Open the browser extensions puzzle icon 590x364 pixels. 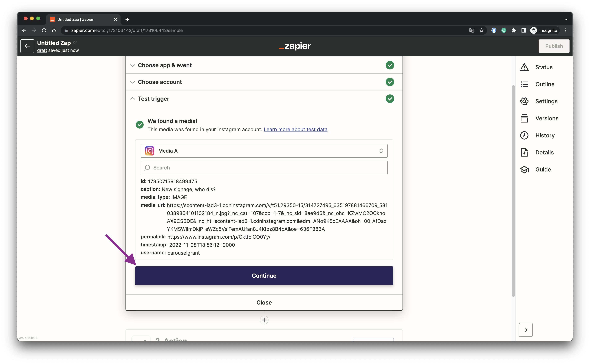(514, 30)
